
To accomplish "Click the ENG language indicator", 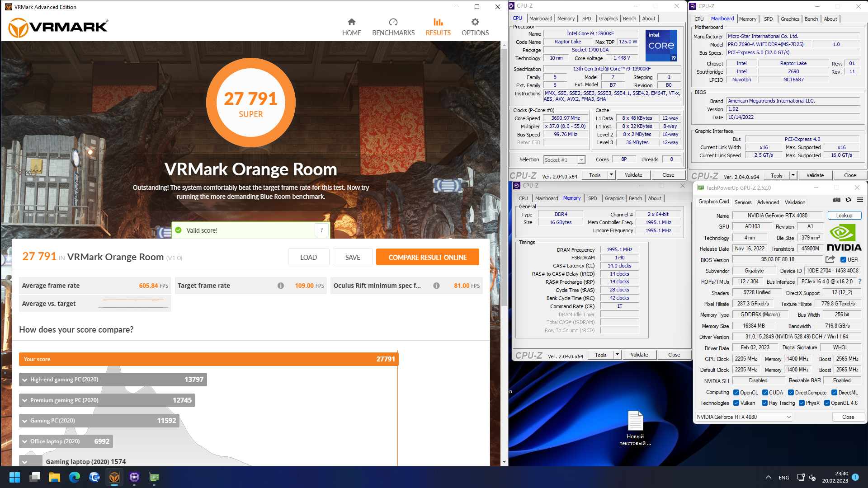I will 784,478.
